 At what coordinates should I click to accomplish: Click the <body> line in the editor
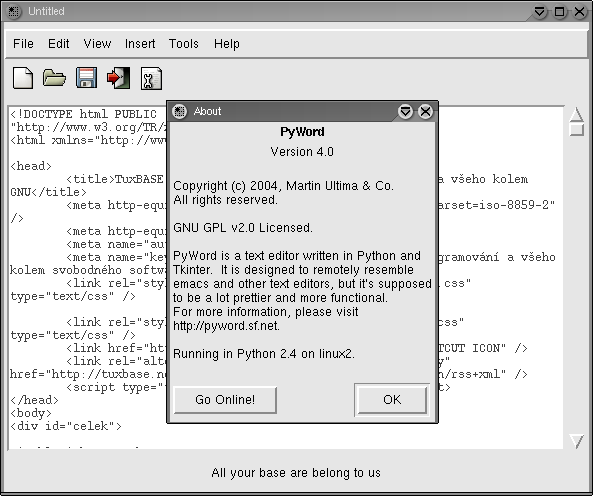click(x=31, y=413)
